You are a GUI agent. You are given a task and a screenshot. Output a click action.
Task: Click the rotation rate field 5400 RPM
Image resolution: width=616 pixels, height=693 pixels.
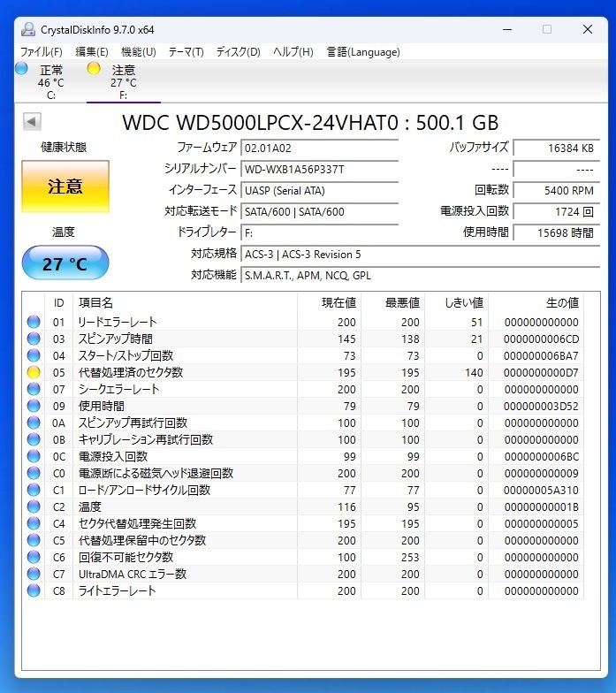pos(557,191)
